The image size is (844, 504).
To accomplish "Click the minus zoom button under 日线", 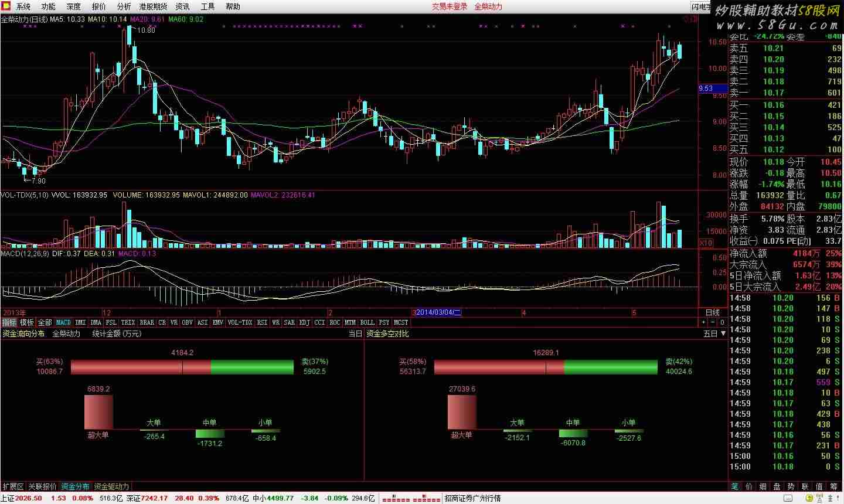I will [x=713, y=322].
